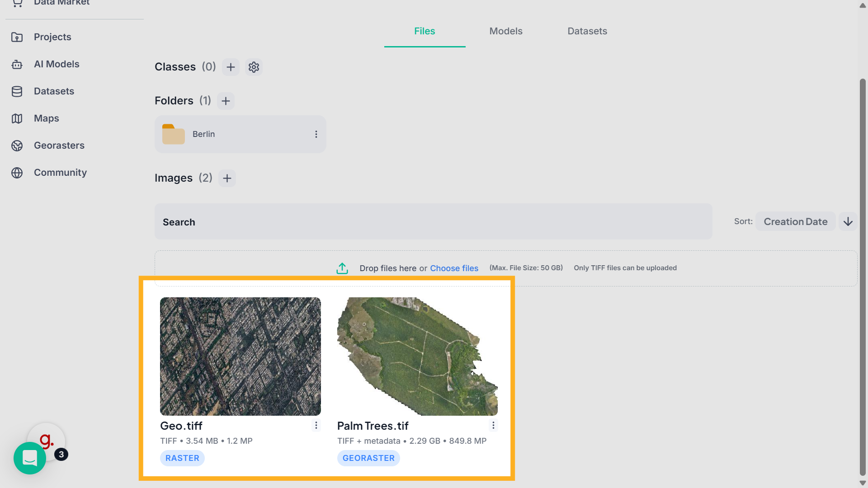Click the Georasters icon in sidebar

tap(17, 145)
